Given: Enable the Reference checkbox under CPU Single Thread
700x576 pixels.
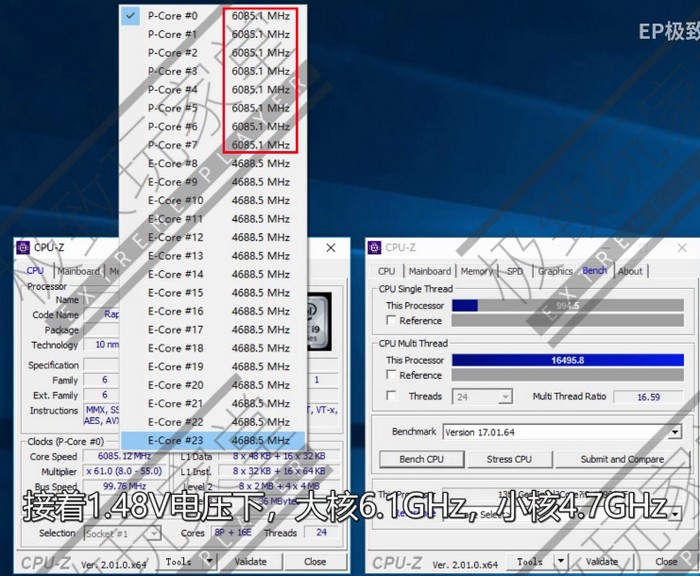Looking at the screenshot, I should tap(392, 321).
